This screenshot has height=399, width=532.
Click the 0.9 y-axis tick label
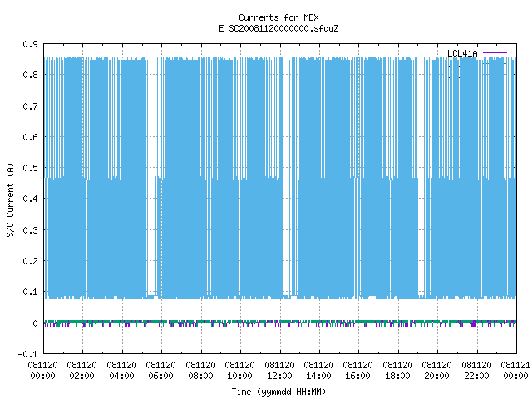(30, 44)
